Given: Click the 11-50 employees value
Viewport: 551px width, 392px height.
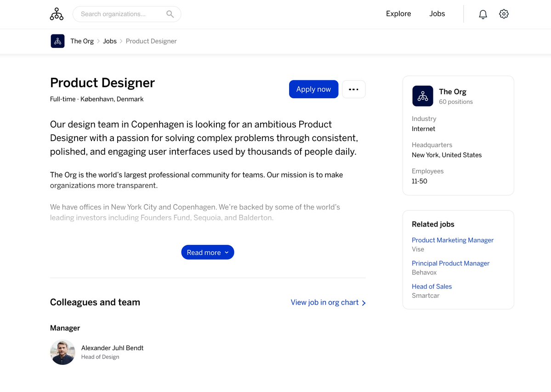Looking at the screenshot, I should [x=419, y=181].
